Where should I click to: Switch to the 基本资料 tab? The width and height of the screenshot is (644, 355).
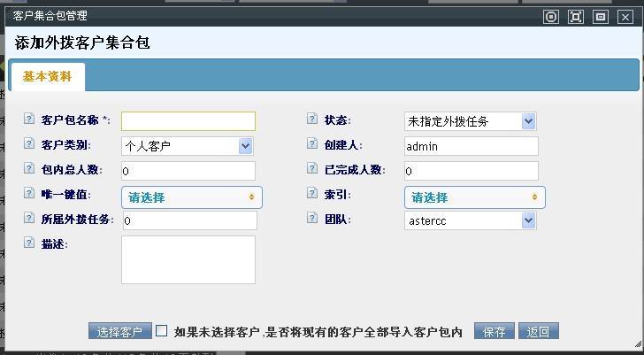(x=47, y=76)
